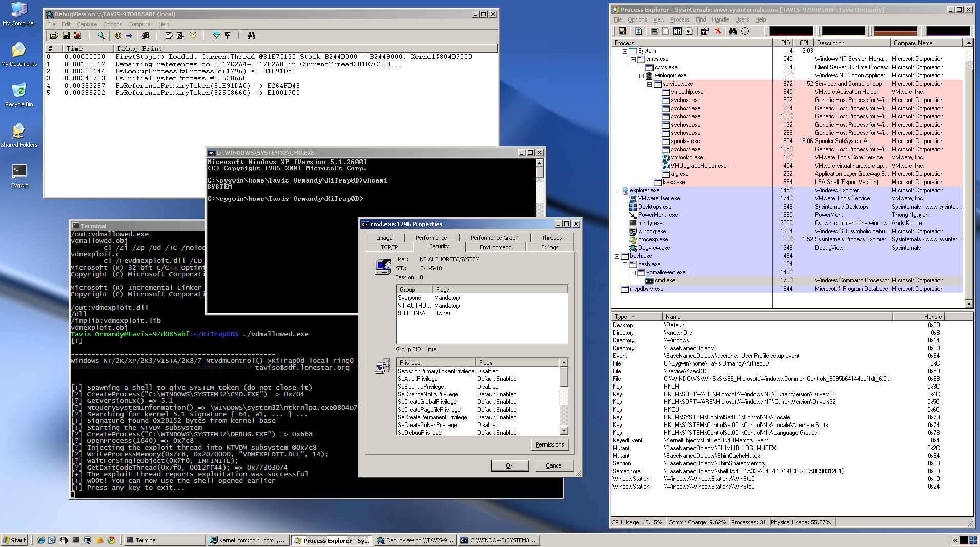Click the red X Kill Process icon
The height and width of the screenshot is (547, 980).
pos(718,31)
